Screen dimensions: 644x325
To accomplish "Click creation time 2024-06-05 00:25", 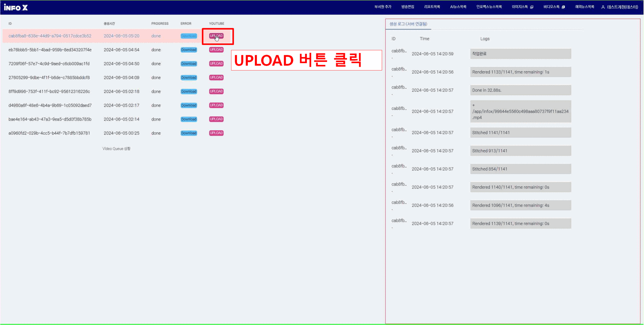I will pyautogui.click(x=121, y=133).
